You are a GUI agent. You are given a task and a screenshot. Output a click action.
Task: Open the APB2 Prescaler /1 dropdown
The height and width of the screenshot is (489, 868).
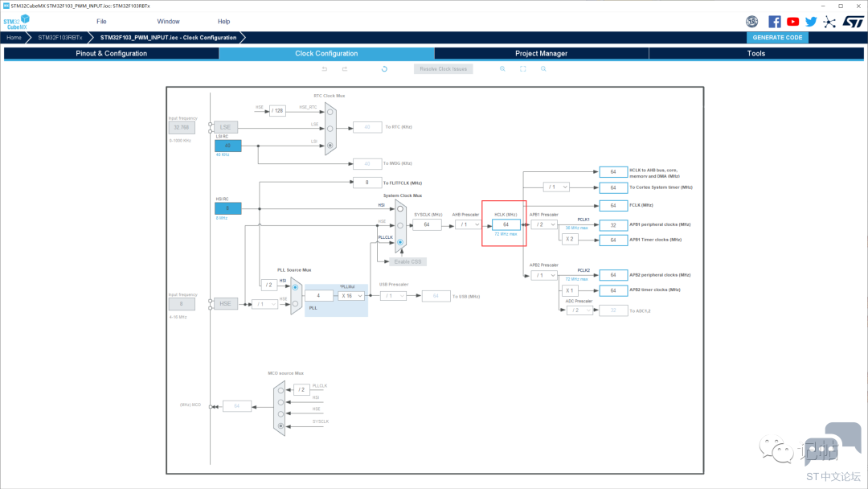pos(543,275)
